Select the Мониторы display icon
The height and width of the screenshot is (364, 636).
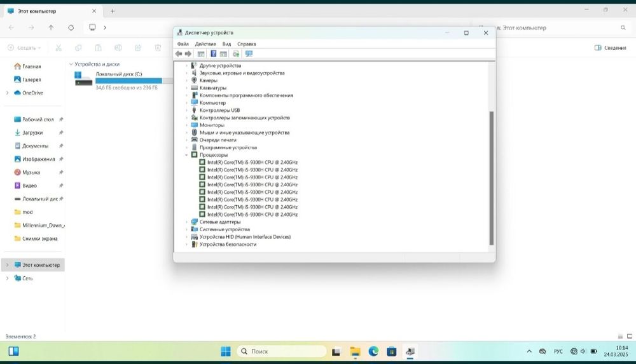(x=194, y=125)
